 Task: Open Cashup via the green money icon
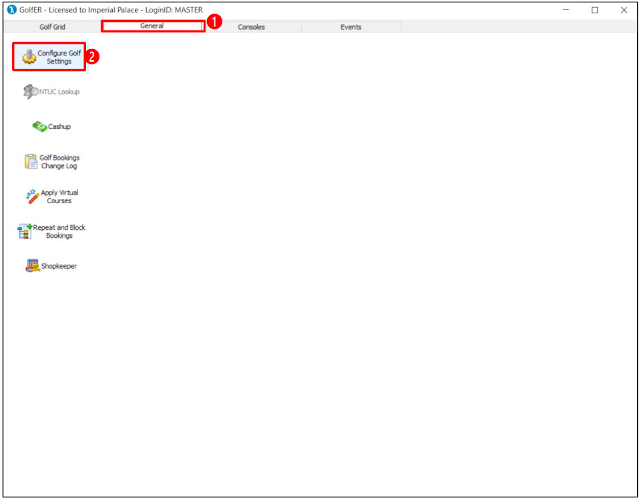pos(40,127)
